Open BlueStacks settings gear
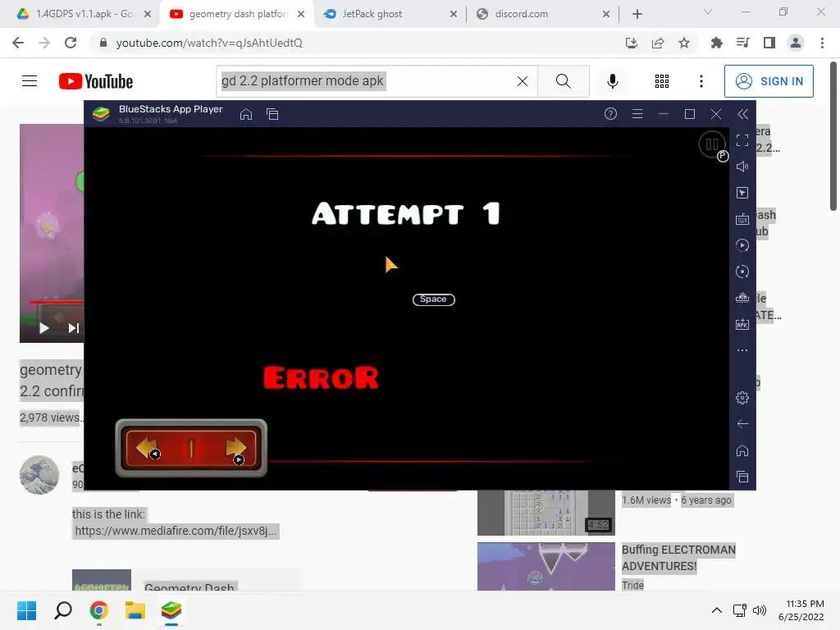The width and height of the screenshot is (840, 630). (742, 398)
